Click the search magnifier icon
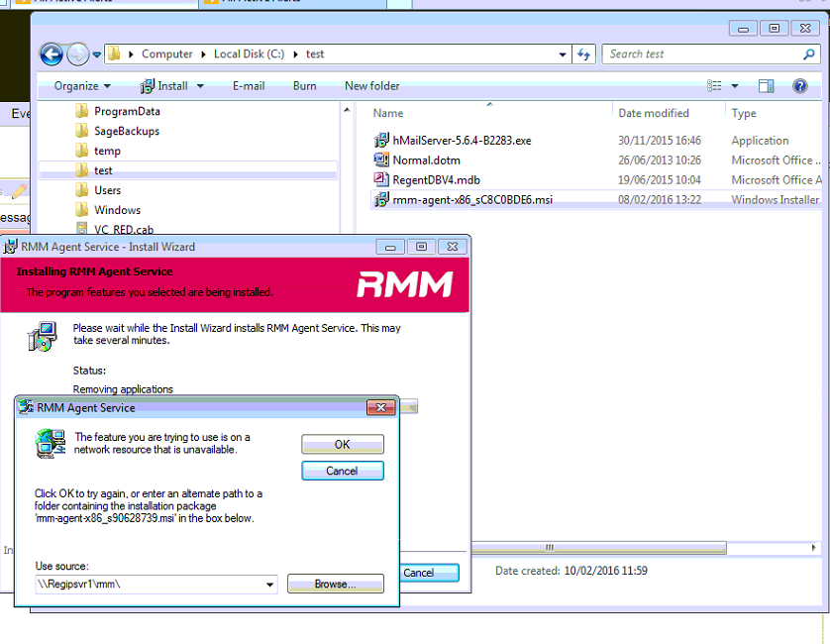The image size is (830, 644). 809,54
